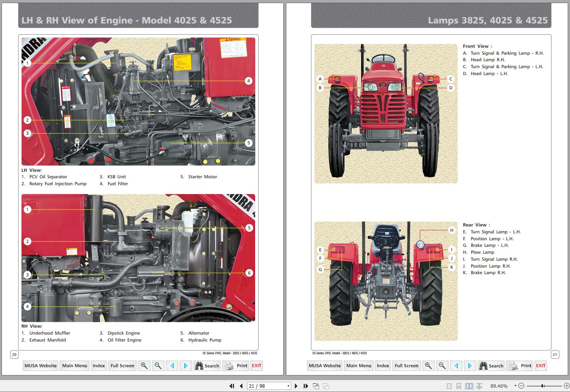Enable continuous scrolling page layout
The width and height of the screenshot is (570, 392).
[459, 386]
